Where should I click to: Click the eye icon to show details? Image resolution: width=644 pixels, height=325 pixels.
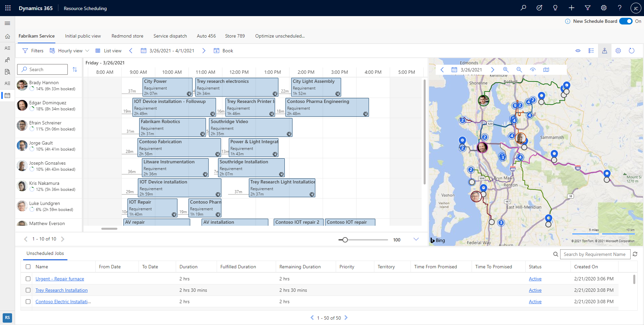coord(578,51)
